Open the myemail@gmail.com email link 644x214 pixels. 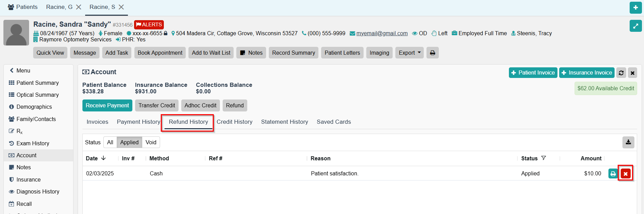[382, 34]
